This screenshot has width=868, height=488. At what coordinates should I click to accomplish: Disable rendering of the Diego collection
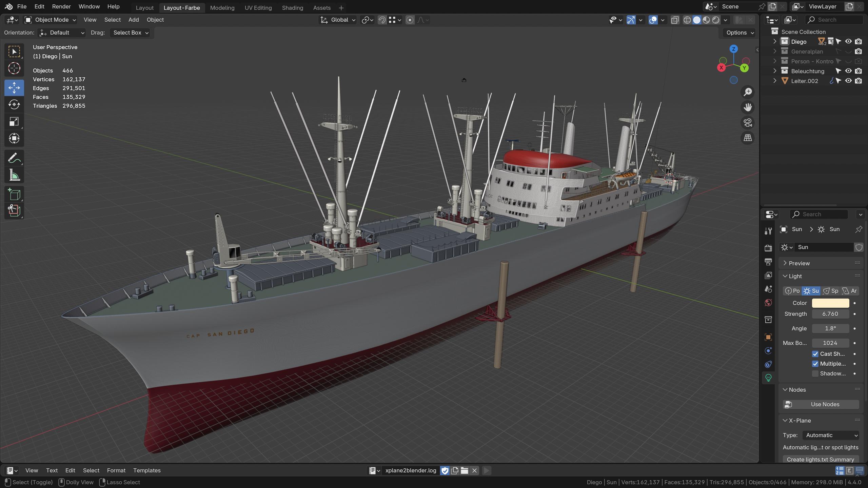(858, 42)
